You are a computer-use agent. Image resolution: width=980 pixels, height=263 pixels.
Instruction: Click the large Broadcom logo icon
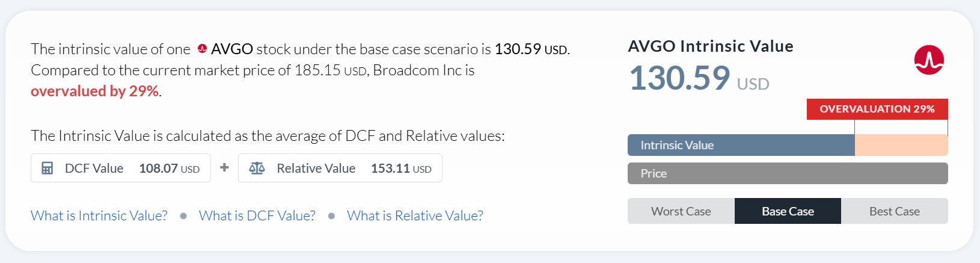929,60
